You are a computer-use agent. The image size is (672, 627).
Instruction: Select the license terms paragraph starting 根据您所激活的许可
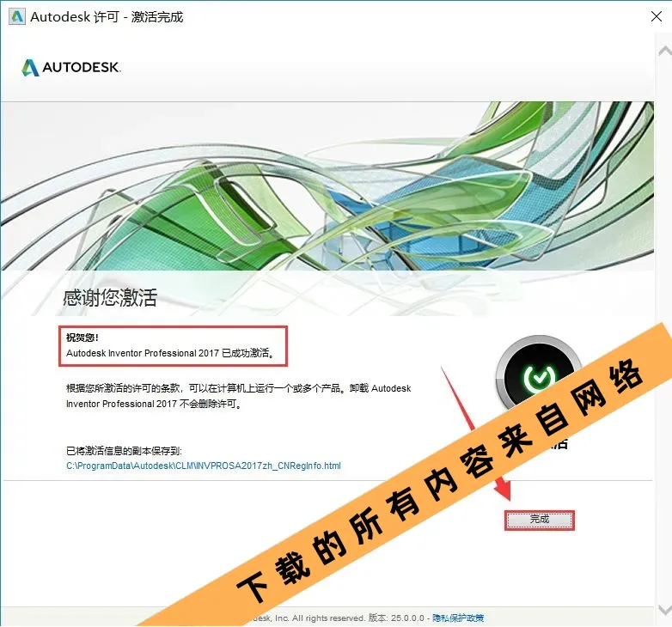(238, 396)
